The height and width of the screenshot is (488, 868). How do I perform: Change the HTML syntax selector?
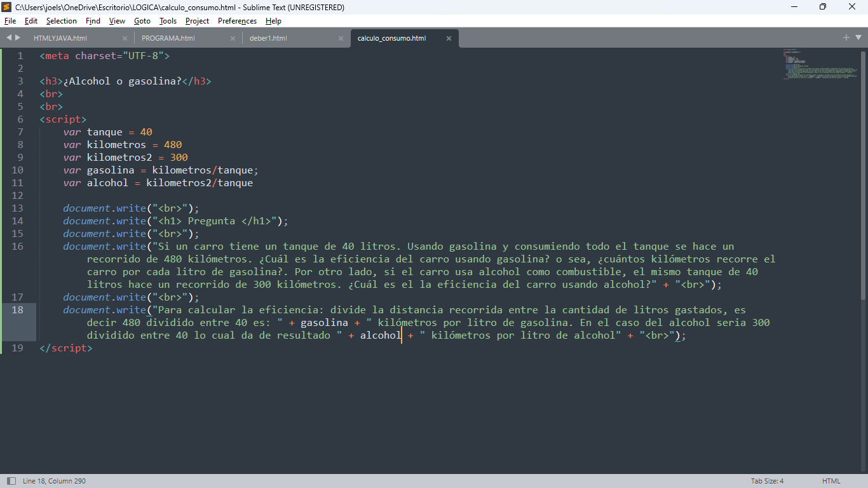coord(831,481)
